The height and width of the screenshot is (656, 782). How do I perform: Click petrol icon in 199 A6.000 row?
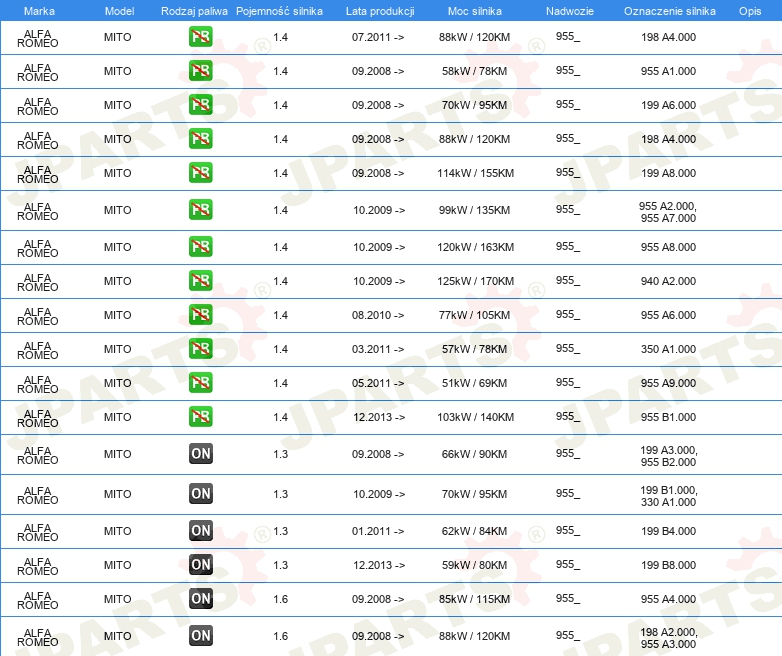click(x=200, y=104)
